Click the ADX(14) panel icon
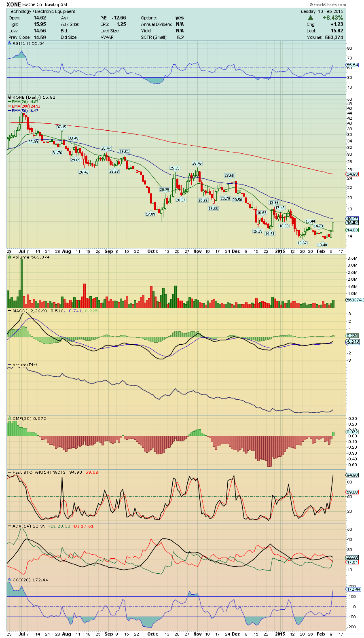The height and width of the screenshot is (638, 364). pos(10,526)
